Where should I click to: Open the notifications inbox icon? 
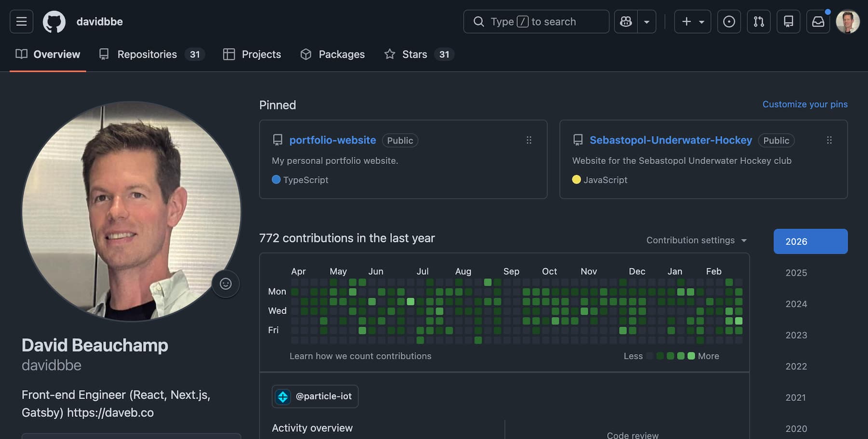tap(818, 21)
